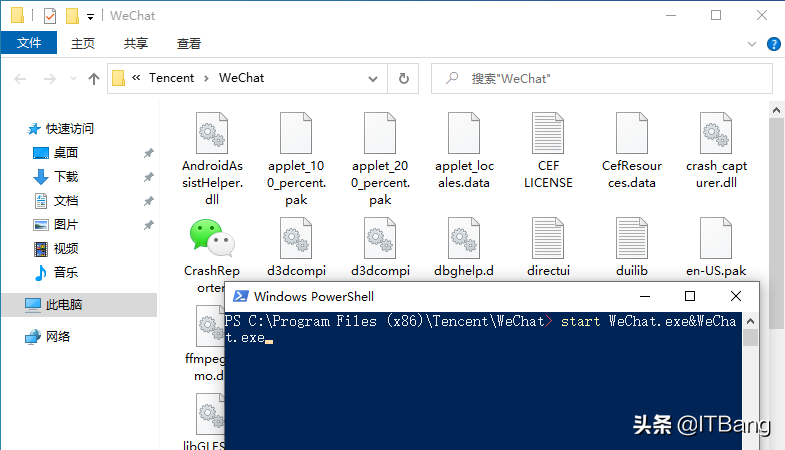Expand the address bar history dropdown
This screenshot has height=450, width=785.
375,78
